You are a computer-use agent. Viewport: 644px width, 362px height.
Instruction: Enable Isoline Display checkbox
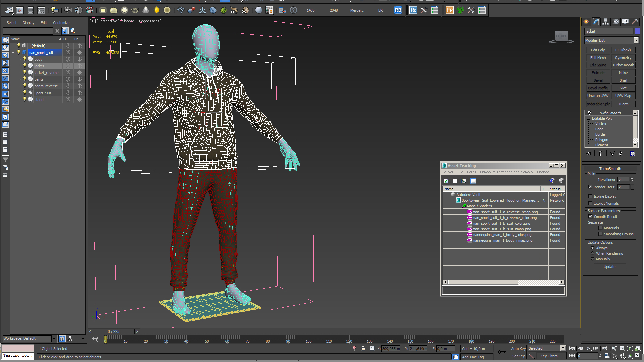coord(590,196)
